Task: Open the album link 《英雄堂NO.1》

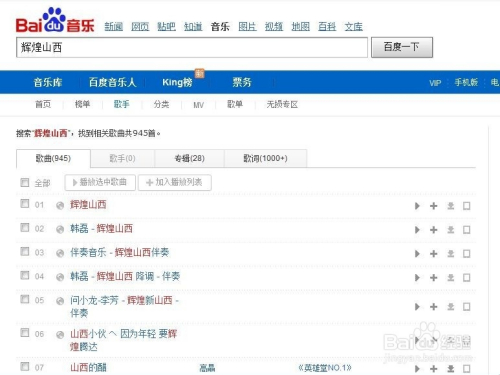Action: [x=325, y=368]
